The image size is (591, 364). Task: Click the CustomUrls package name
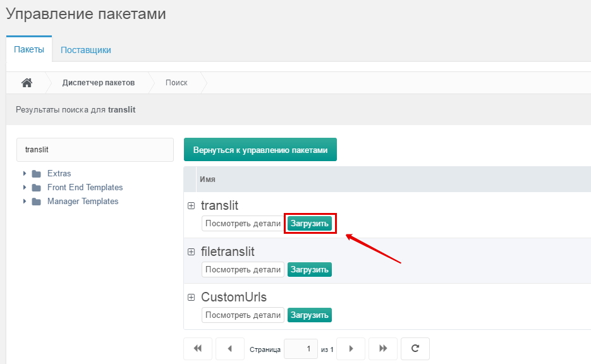pyautogui.click(x=234, y=297)
